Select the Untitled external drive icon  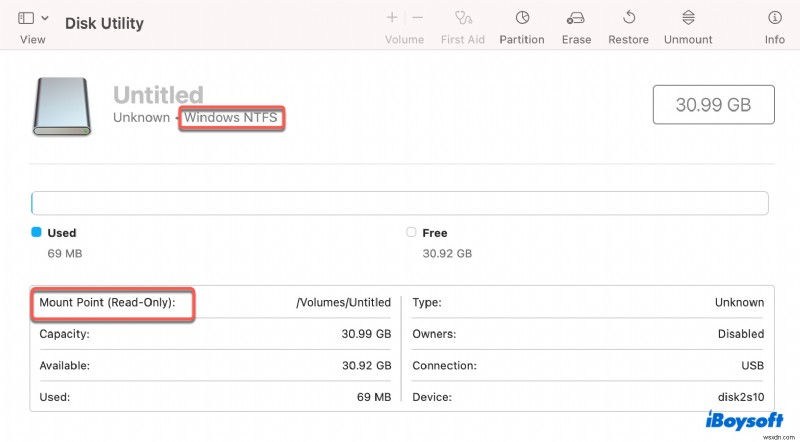[62, 106]
